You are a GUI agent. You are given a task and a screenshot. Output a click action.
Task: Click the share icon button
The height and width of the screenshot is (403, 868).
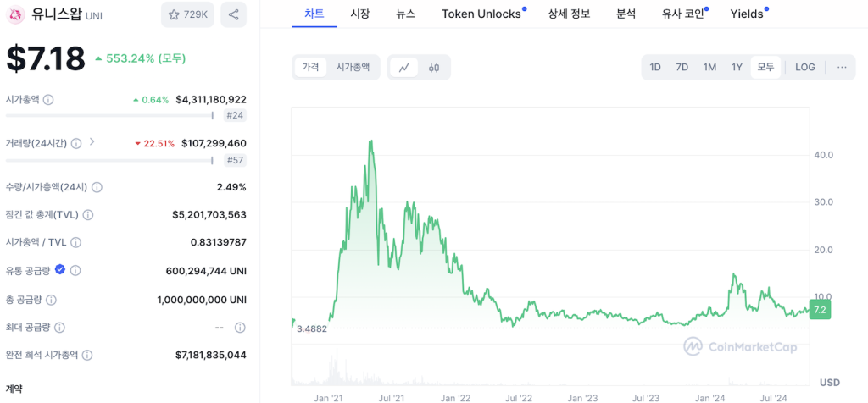point(234,15)
